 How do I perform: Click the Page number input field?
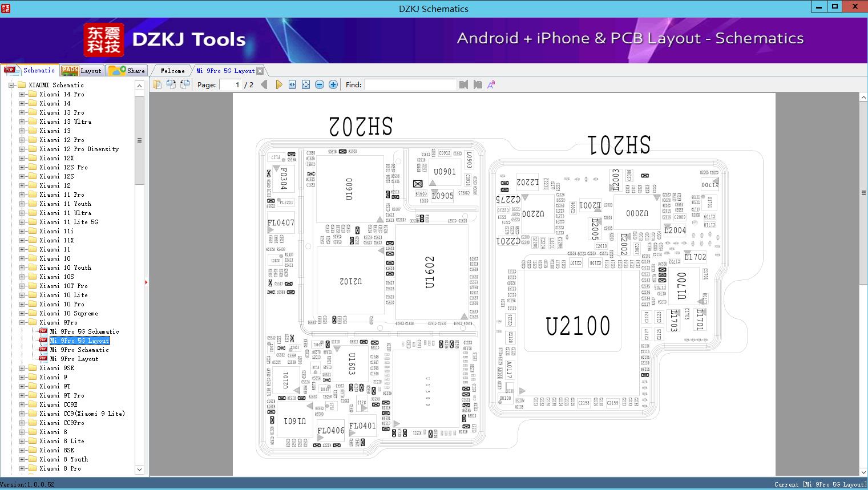[229, 84]
